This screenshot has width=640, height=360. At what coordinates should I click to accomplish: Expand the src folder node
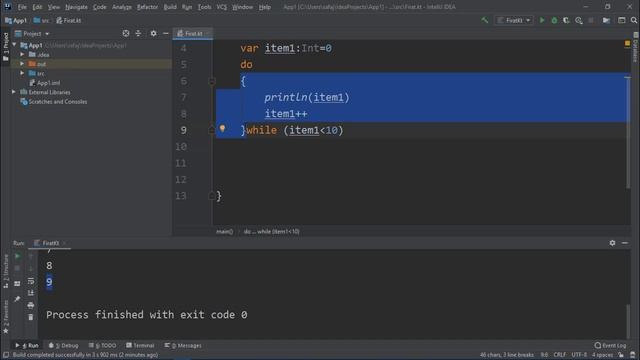click(22, 73)
